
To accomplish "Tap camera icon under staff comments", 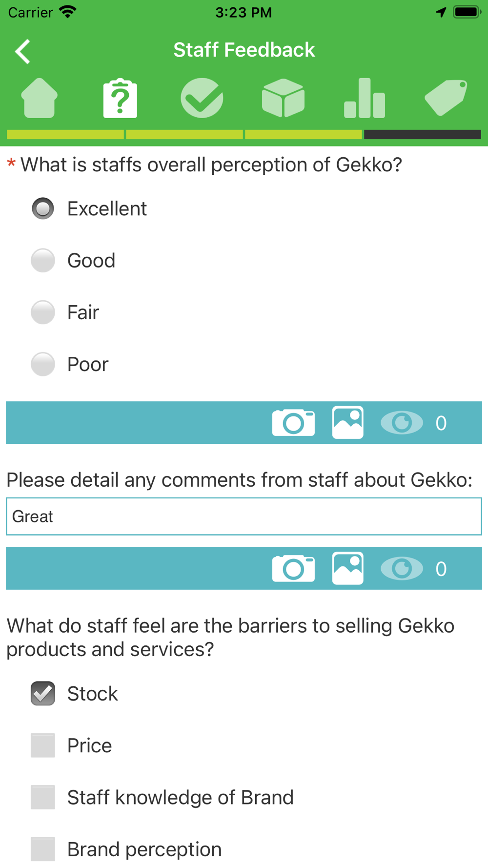I will (x=293, y=569).
